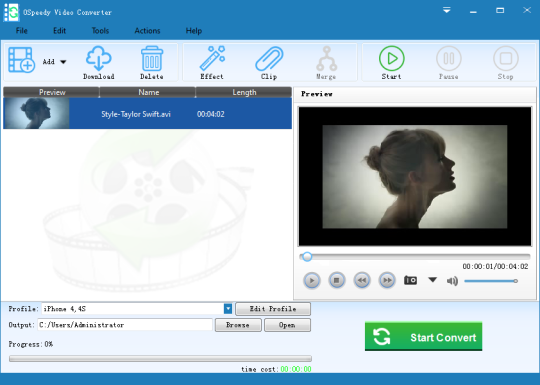Click the Open output folder button

[287, 325]
